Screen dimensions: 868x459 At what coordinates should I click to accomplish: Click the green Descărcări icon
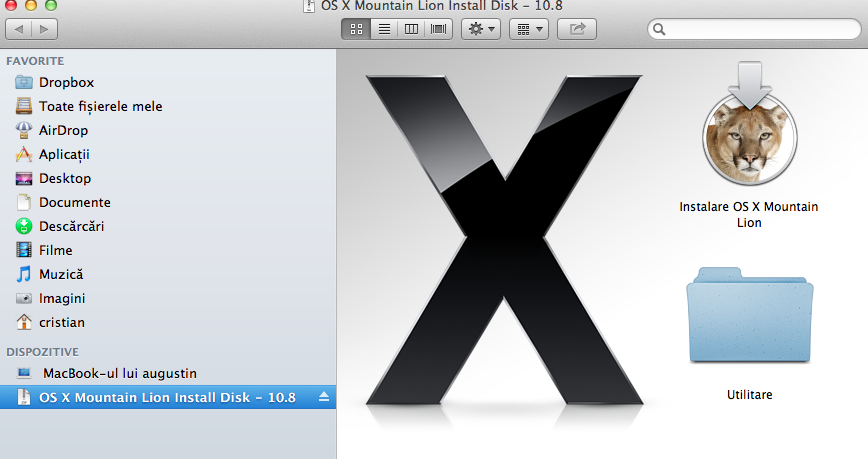[24, 226]
